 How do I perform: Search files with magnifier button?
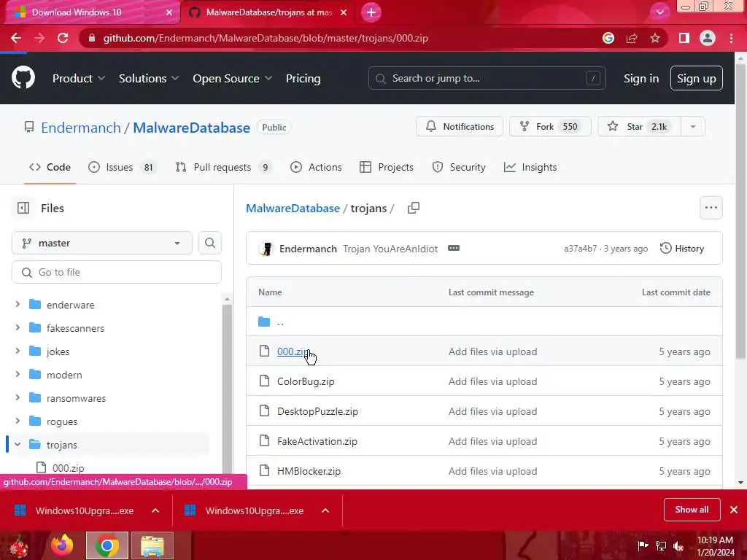click(210, 243)
